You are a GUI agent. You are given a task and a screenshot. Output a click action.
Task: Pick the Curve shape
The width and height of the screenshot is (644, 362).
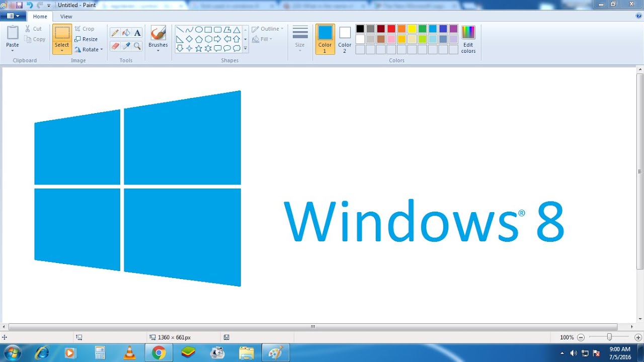pos(189,30)
